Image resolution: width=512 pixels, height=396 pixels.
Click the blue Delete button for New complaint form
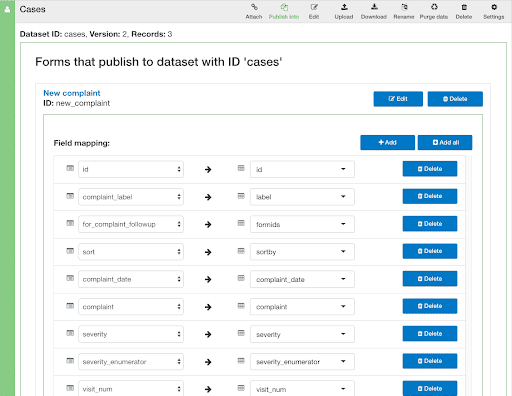tap(455, 99)
